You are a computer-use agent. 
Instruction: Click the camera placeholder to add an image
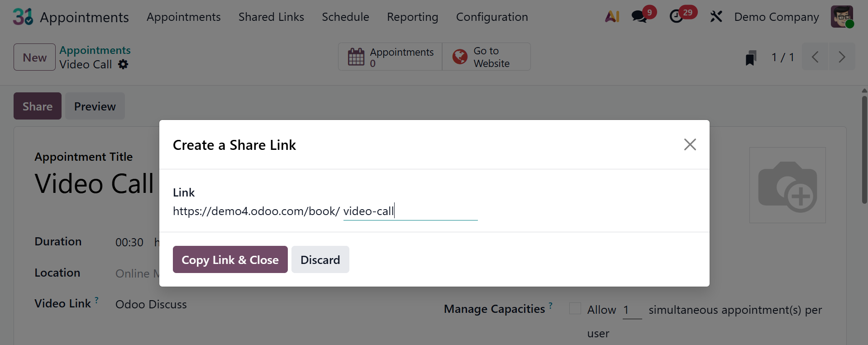787,185
